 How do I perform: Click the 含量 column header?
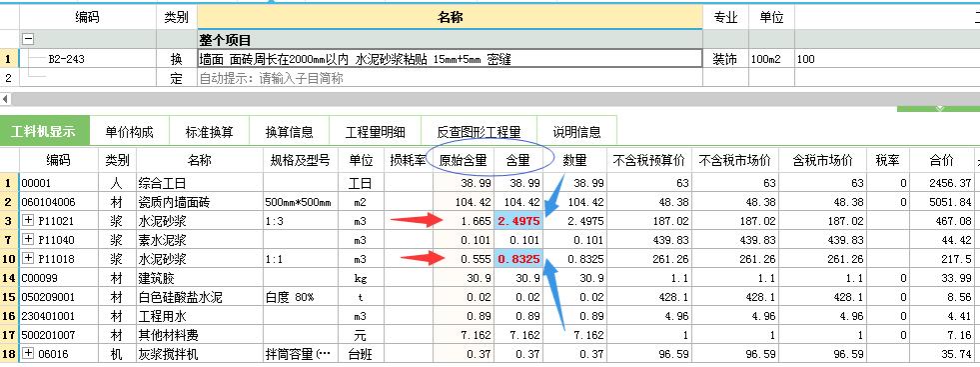pyautogui.click(x=517, y=161)
